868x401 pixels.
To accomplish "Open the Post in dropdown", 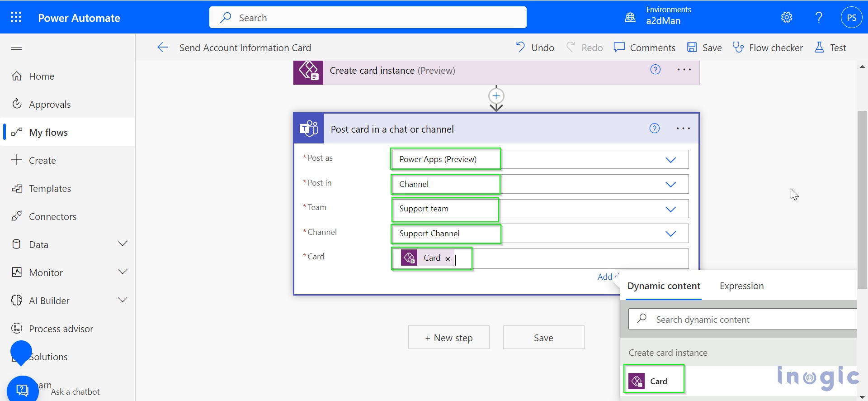I will (540, 184).
